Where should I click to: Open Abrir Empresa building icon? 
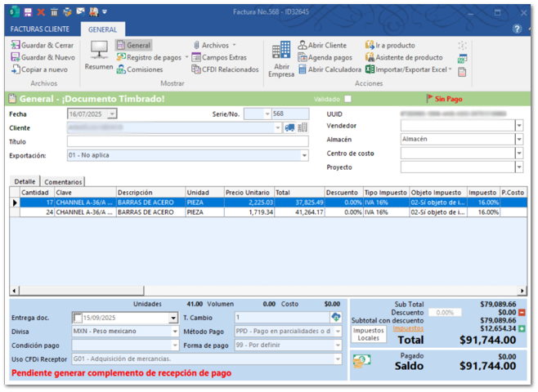281,52
